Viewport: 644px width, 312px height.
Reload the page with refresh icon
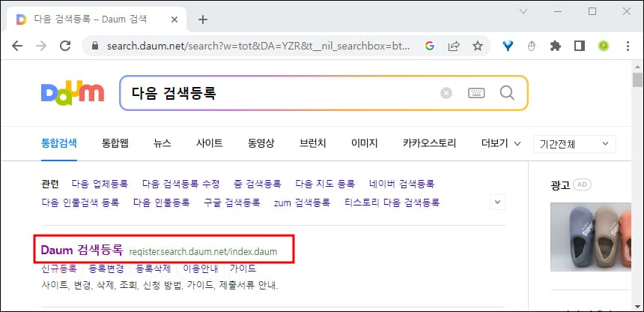65,46
